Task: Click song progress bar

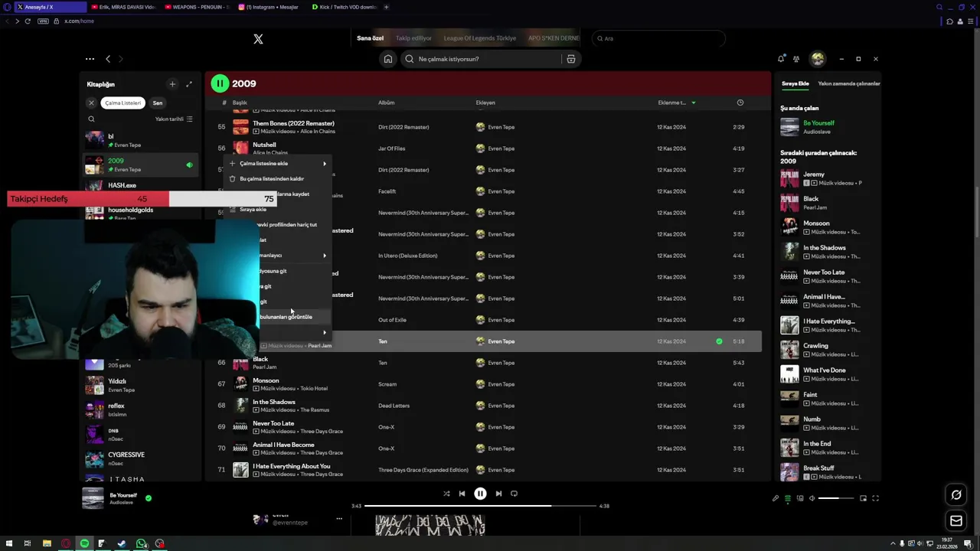Action: pyautogui.click(x=480, y=506)
